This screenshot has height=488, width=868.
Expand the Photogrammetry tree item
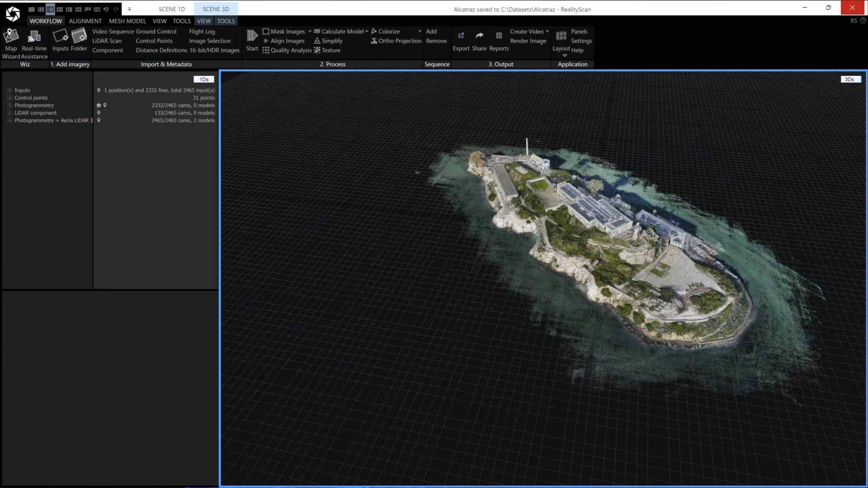(10, 105)
